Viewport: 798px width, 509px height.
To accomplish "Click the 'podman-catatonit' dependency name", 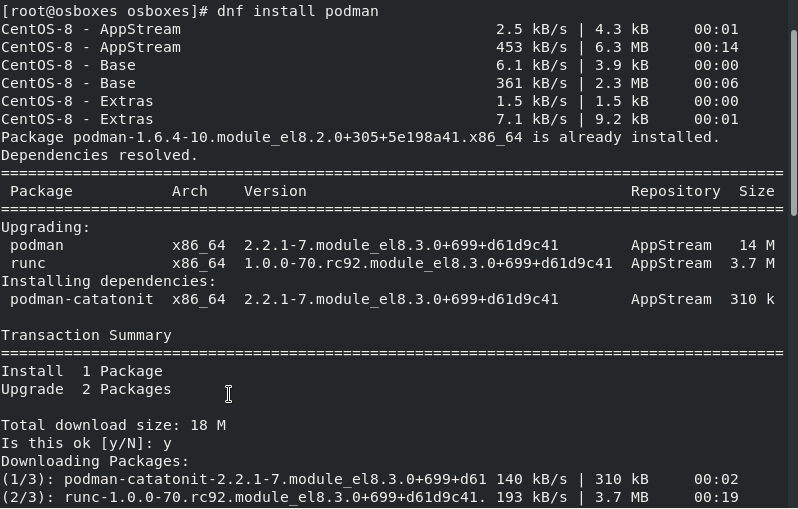I will (x=81, y=299).
